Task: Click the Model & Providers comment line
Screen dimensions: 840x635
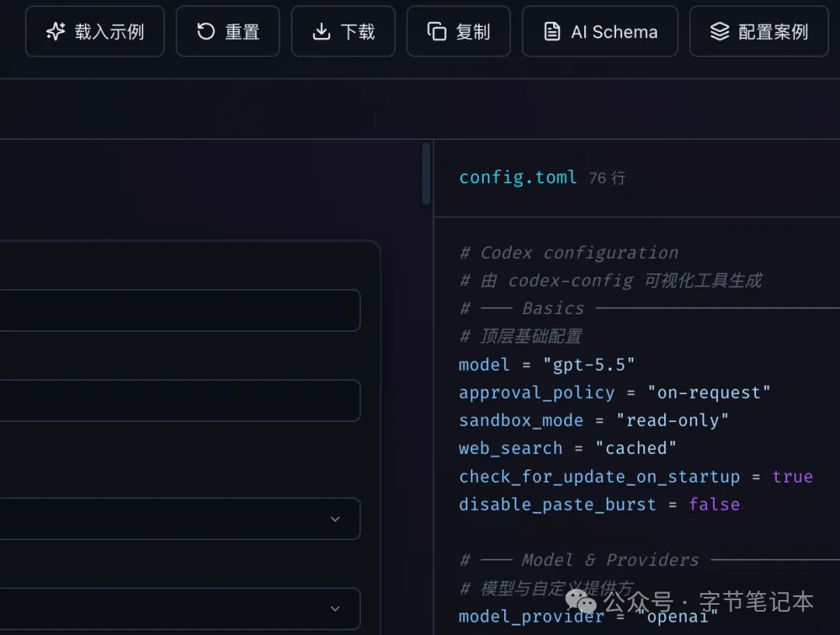Action: pyautogui.click(x=649, y=560)
